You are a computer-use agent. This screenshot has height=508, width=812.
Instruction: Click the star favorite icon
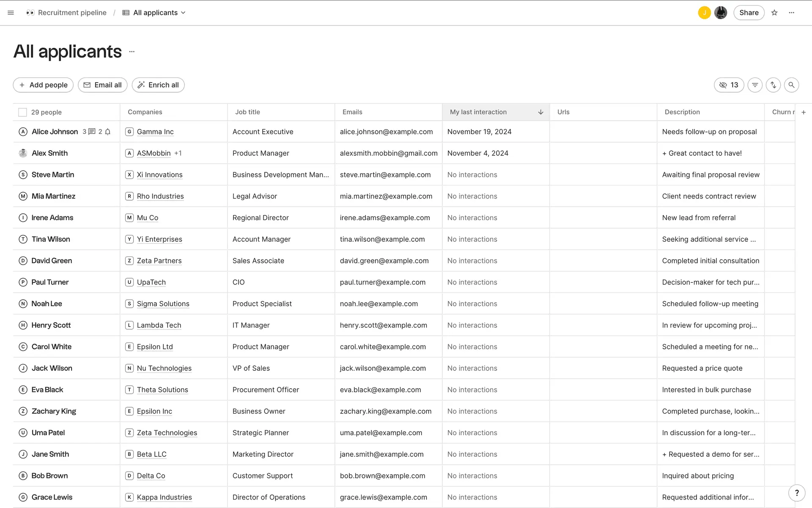(x=774, y=13)
